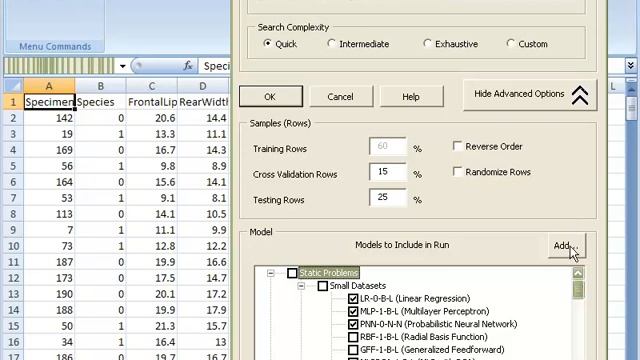Open the Excel Name Box dropdown

pyautogui.click(x=122, y=66)
